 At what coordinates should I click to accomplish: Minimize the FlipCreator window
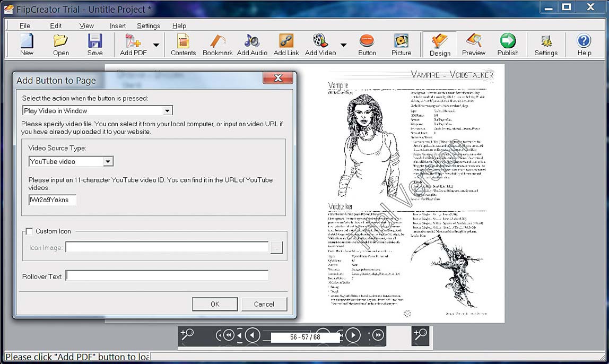pos(549,7)
